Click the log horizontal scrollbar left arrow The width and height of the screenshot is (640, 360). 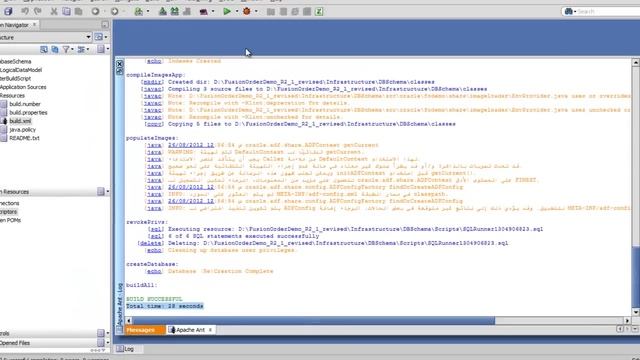[129, 321]
